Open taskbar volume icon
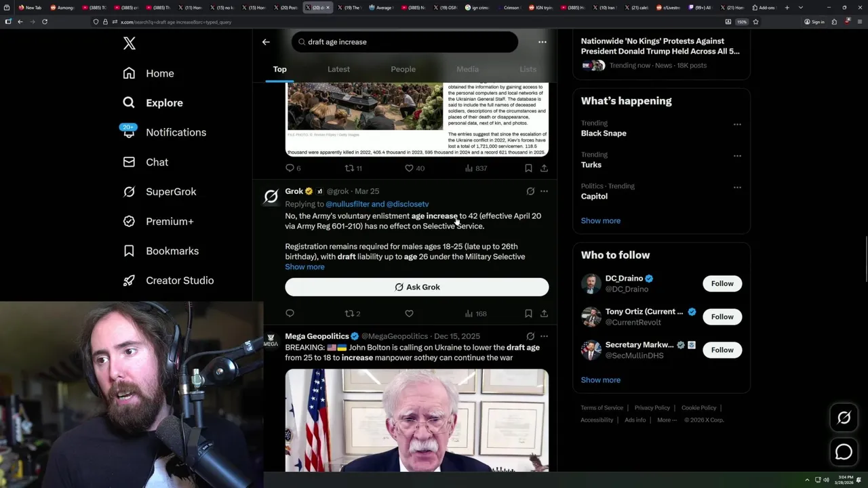 826,480
